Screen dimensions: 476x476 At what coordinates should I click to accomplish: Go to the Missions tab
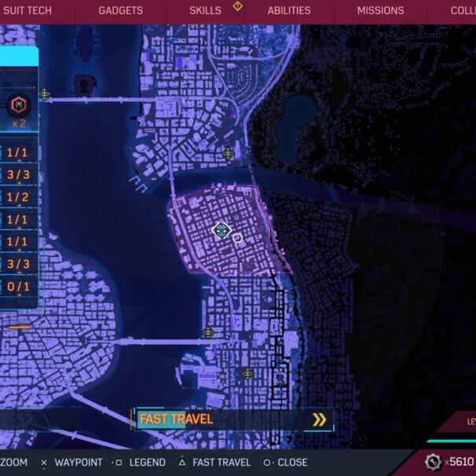click(380, 11)
